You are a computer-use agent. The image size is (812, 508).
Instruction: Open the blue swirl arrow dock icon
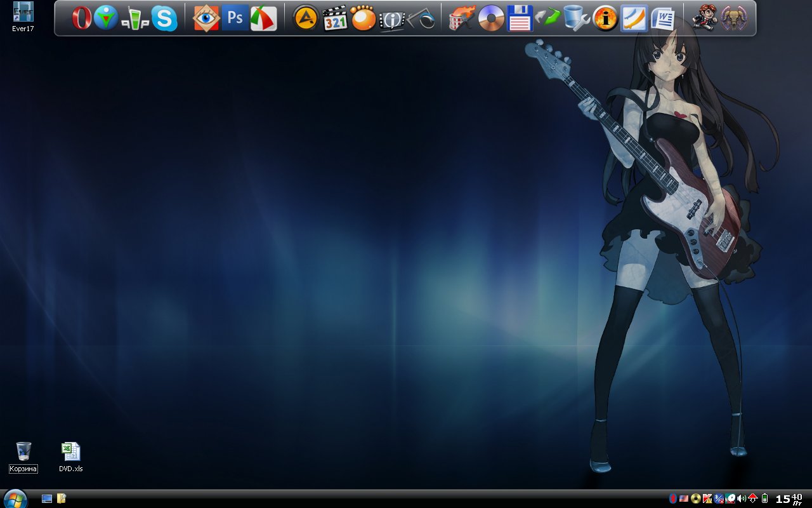[421, 18]
